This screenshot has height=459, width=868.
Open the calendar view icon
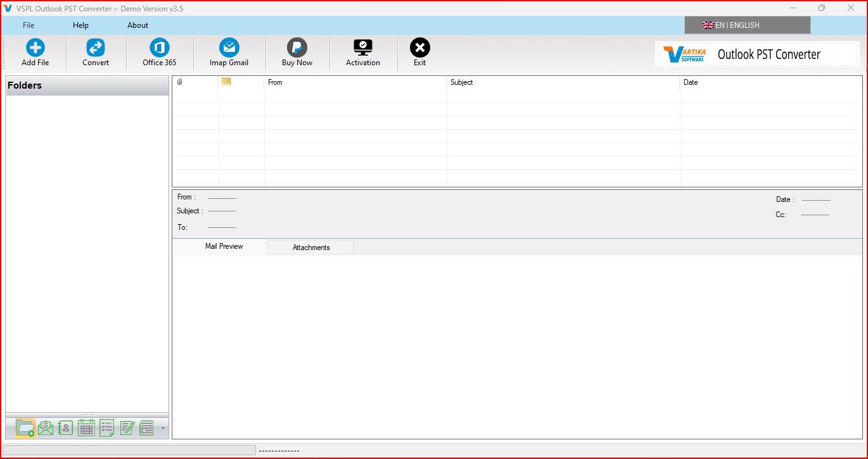[x=86, y=428]
